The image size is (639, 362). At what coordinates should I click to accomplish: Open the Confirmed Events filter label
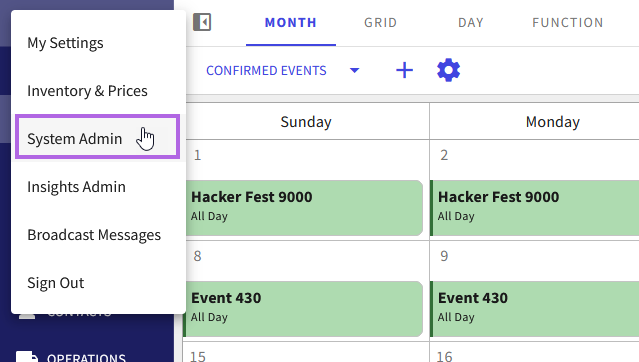click(266, 71)
